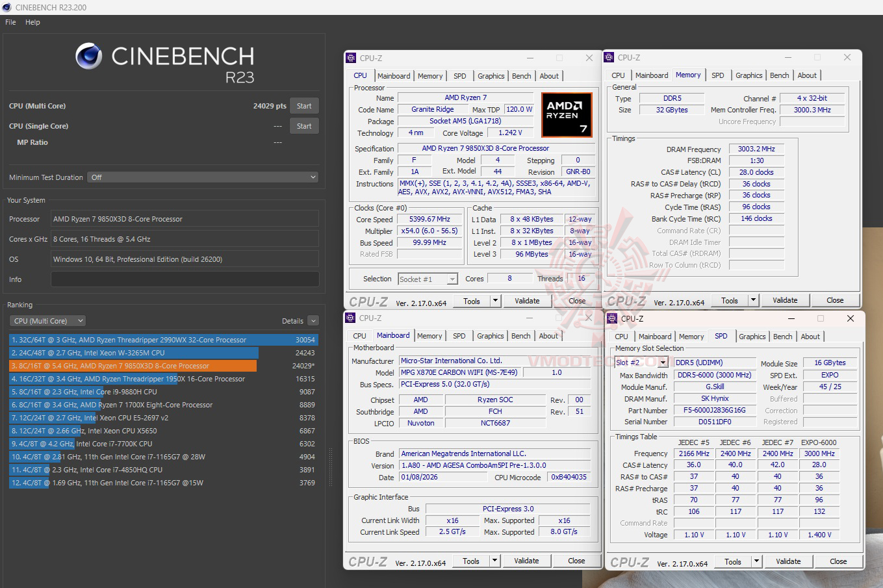The height and width of the screenshot is (588, 883).
Task: Select the Intel Core i9-9880H ranking row
Action: (x=163, y=392)
